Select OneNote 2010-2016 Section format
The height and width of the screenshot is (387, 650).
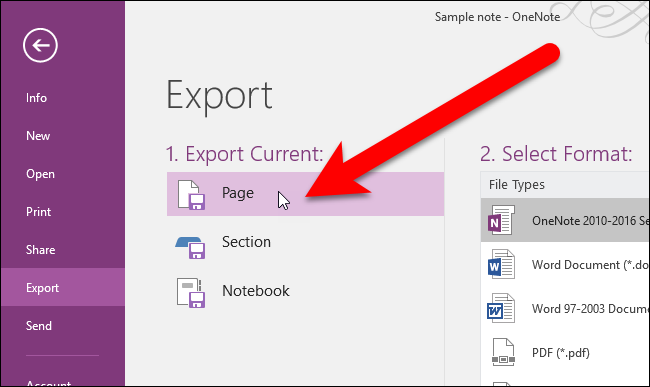coord(565,220)
